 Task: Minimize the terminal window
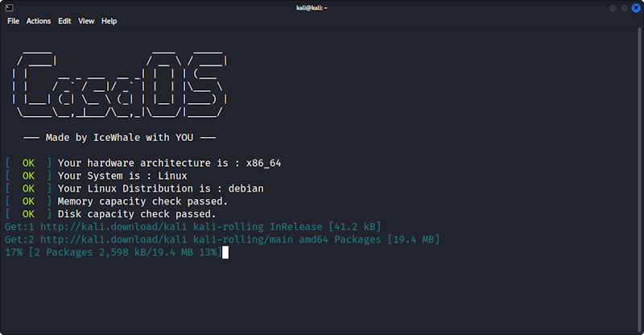pos(613,7)
